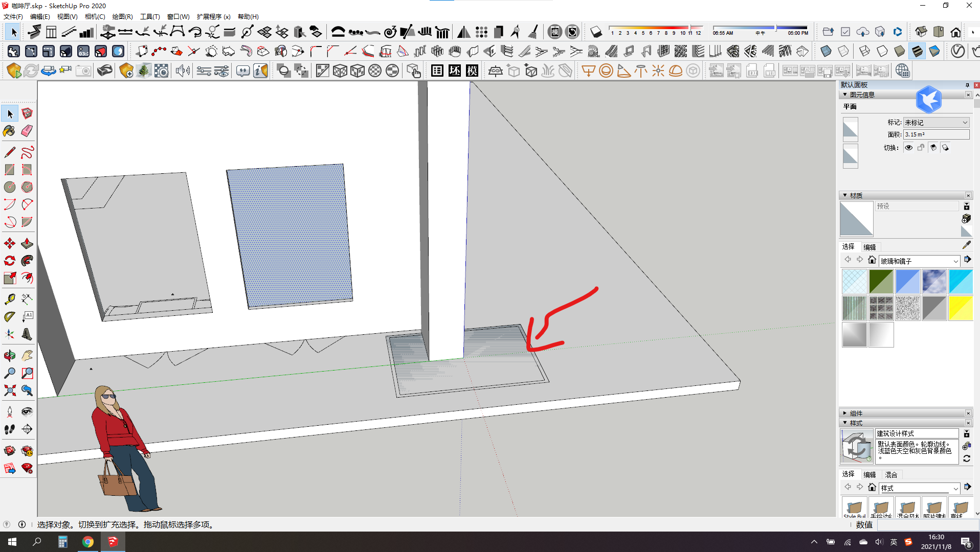Select the Rotate tool
Screen dimensions: 980x552
coord(10,261)
